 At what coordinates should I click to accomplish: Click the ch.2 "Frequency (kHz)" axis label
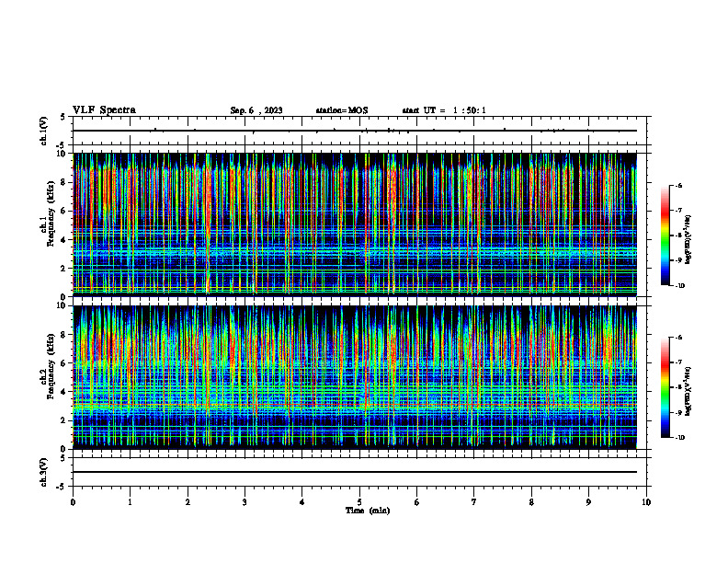(51, 366)
